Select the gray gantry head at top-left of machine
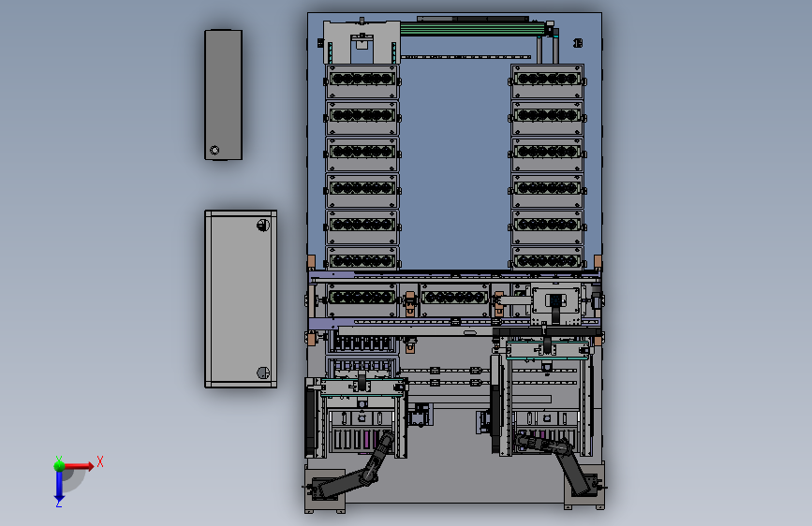Screen dimensions: 812x526 [362, 42]
